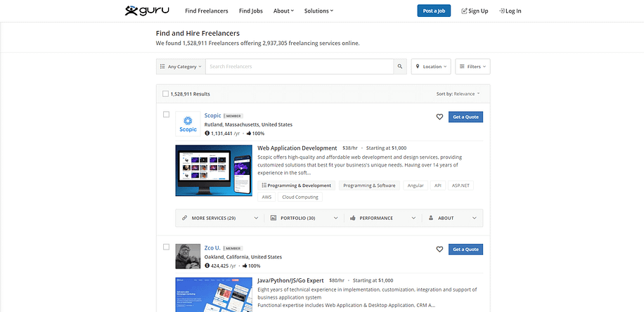Click the Log In icon link
The height and width of the screenshot is (312, 644).
click(x=510, y=11)
